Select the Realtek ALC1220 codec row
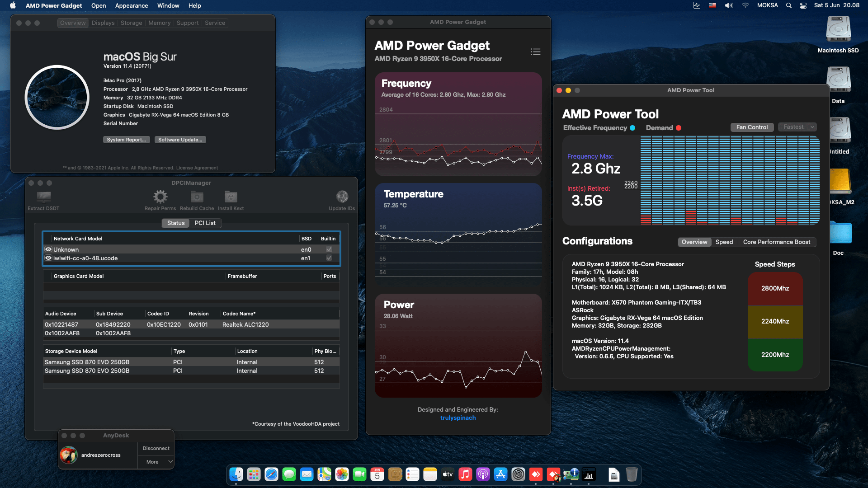868x488 pixels. point(191,324)
